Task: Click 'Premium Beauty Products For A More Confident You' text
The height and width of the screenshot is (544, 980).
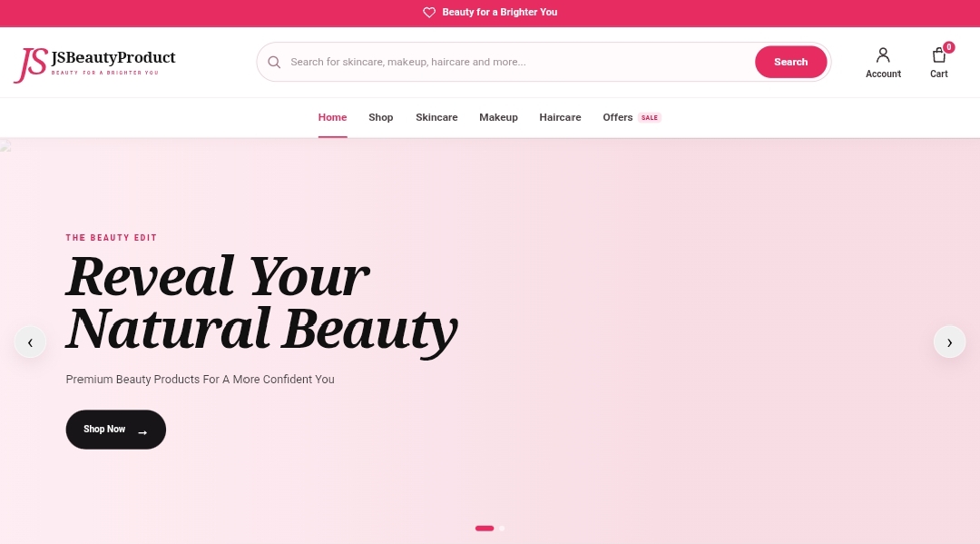Action: point(200,380)
